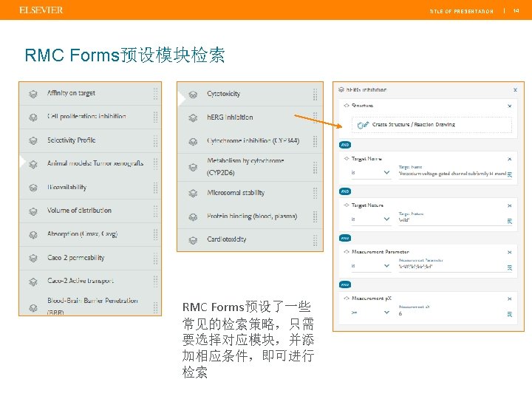Click the drag handle on the Cardiotoxicity row

316,240
